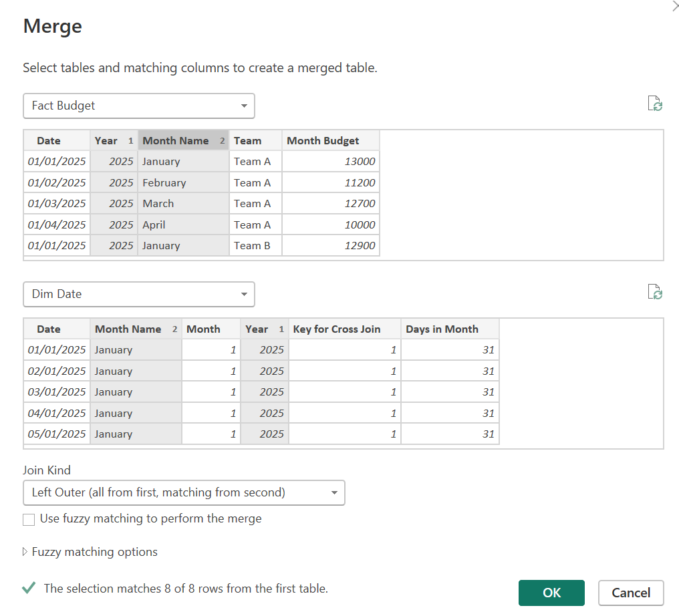Click the Team A cell in April row

tap(255, 224)
